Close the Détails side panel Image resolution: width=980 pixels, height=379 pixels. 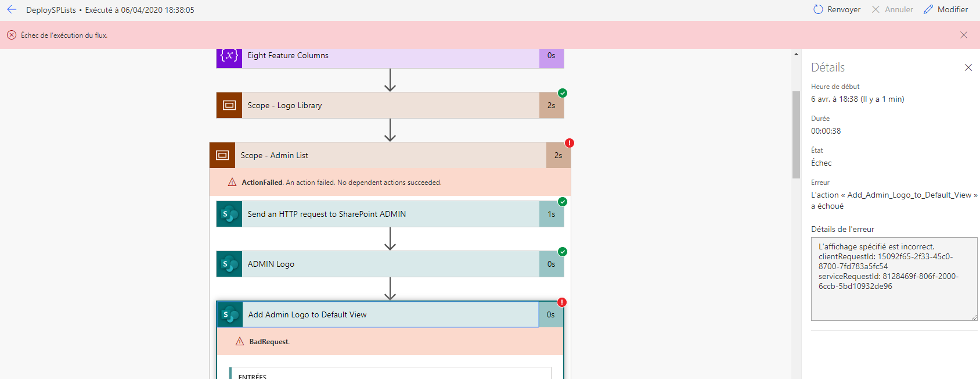[x=968, y=67]
